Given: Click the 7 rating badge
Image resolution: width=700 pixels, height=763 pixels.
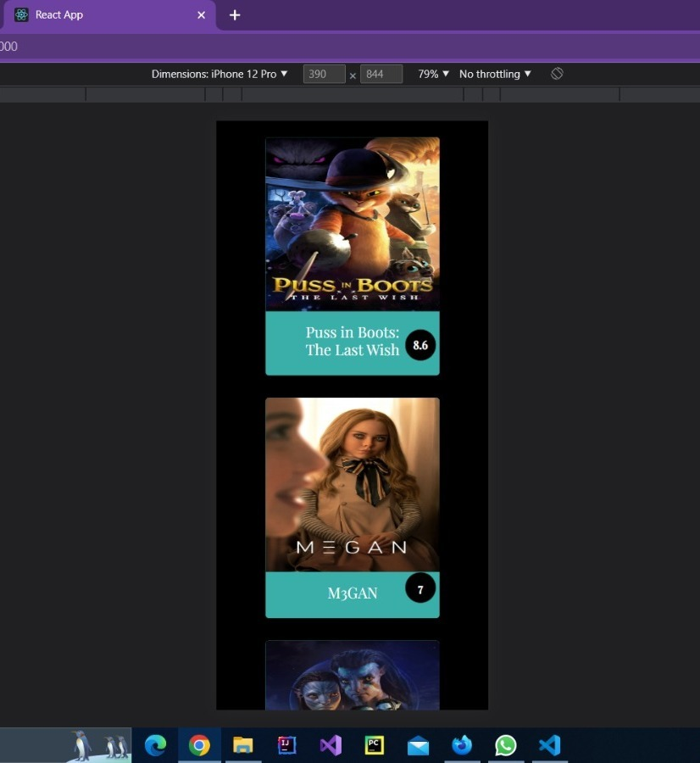Looking at the screenshot, I should coord(420,588).
